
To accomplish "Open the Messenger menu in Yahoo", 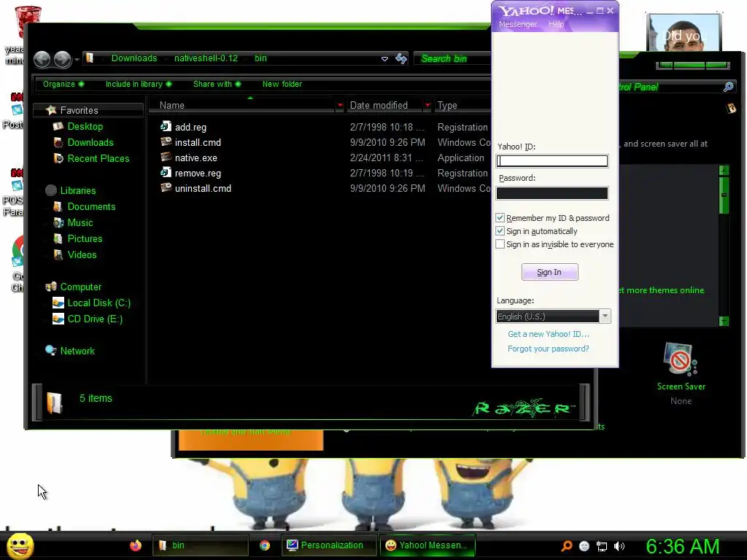I will [518, 24].
